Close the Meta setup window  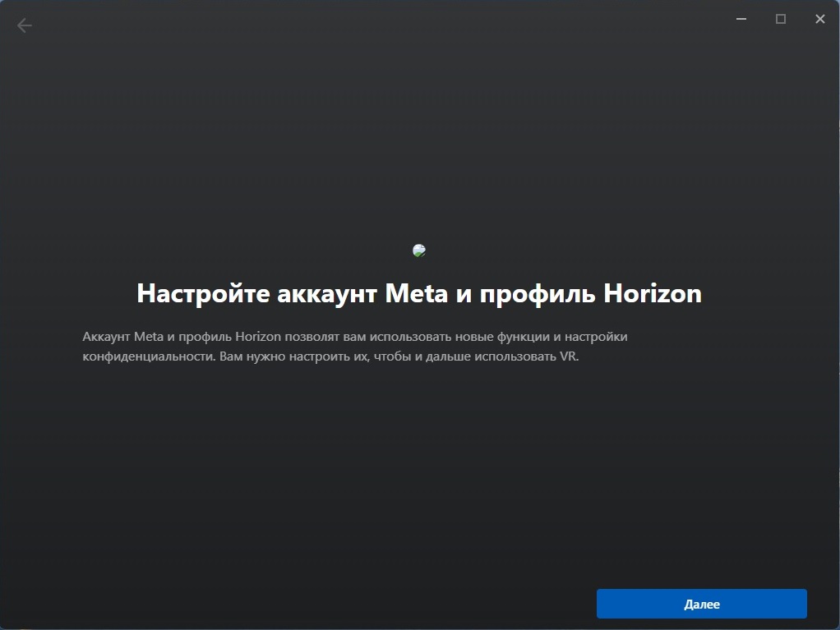coord(819,19)
